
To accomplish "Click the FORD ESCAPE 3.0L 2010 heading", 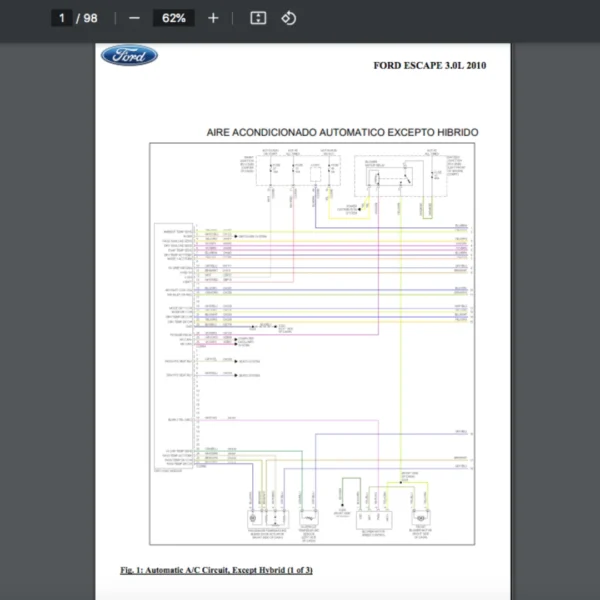I will [430, 65].
